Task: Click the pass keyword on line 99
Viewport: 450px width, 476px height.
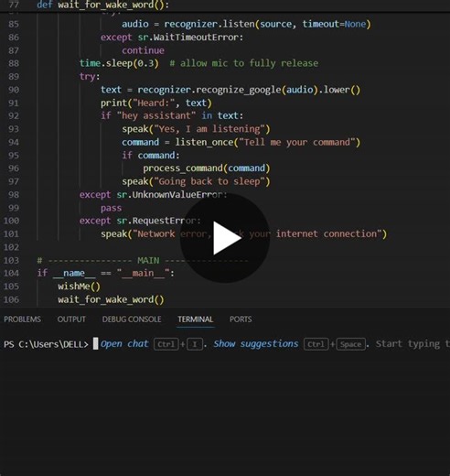Action: pyautogui.click(x=111, y=208)
